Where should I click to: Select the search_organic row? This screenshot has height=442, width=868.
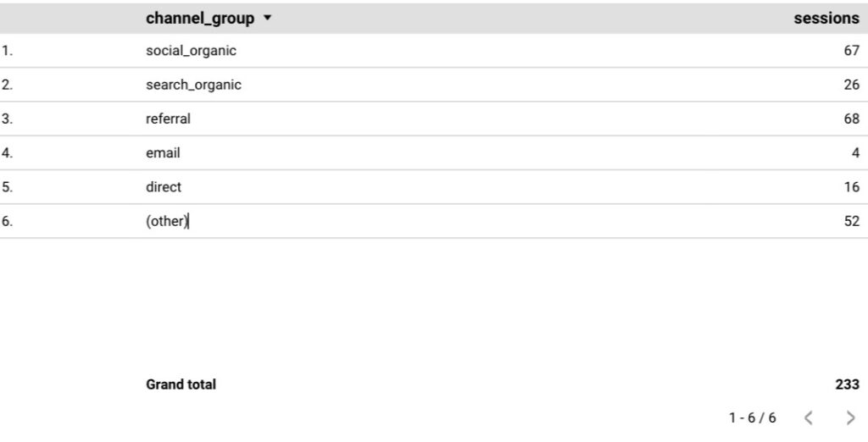click(193, 85)
